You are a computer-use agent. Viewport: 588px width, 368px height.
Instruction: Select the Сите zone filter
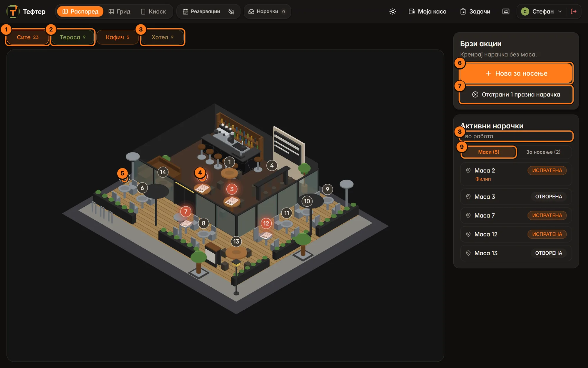point(28,37)
